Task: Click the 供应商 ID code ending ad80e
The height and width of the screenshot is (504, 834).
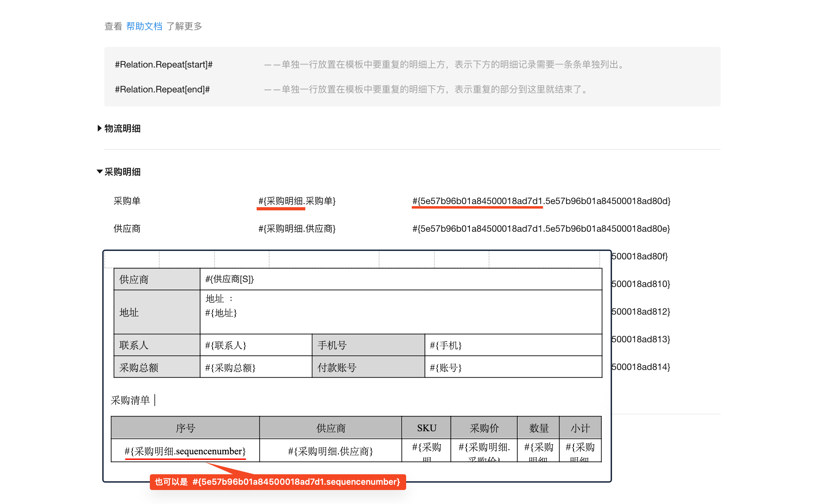Action: coord(541,229)
